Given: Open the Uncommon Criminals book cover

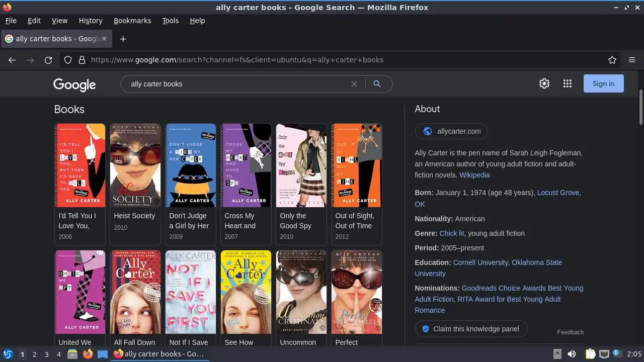Looking at the screenshot, I should [301, 292].
